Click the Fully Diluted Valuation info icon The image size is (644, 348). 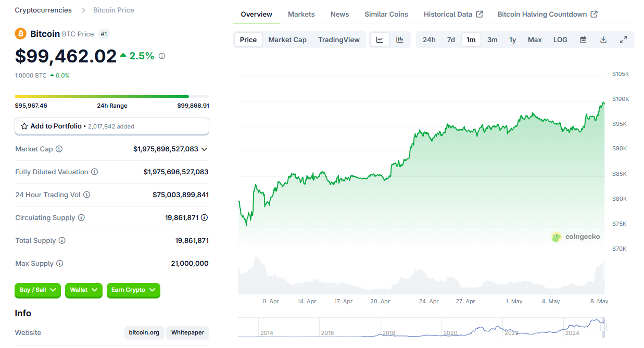[x=94, y=172]
